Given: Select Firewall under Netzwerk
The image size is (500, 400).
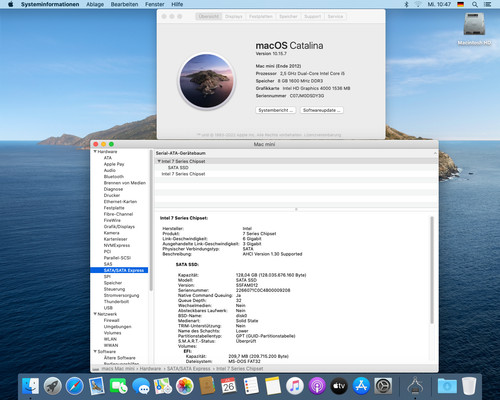Looking at the screenshot, I should point(111,320).
